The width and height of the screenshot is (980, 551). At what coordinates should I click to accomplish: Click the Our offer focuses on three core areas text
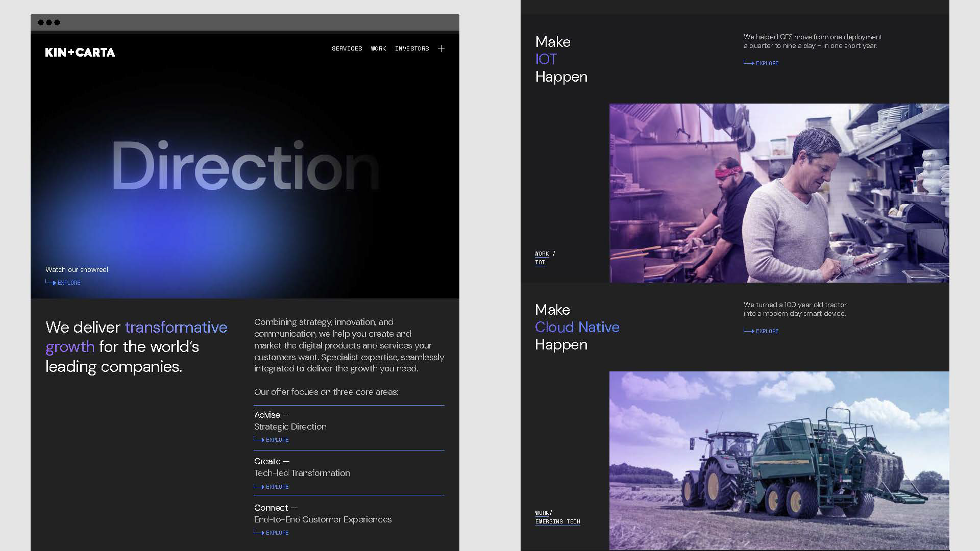click(326, 392)
